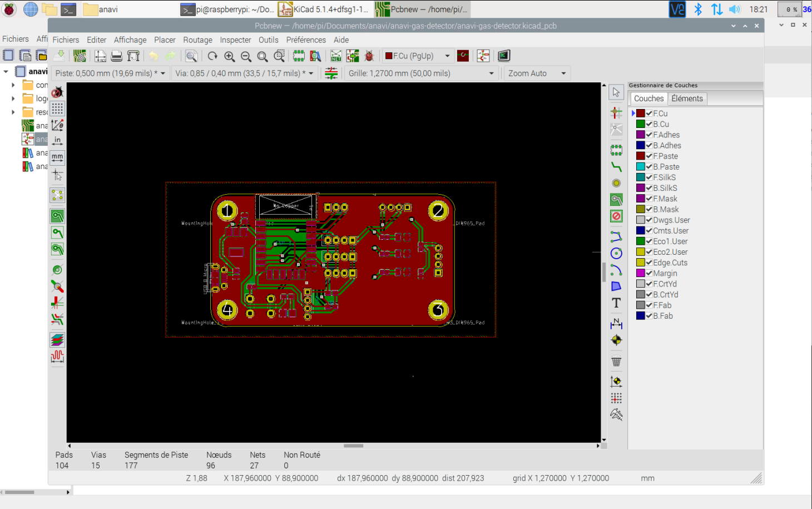
Task: Open the scripting console icon
Action: 504,56
